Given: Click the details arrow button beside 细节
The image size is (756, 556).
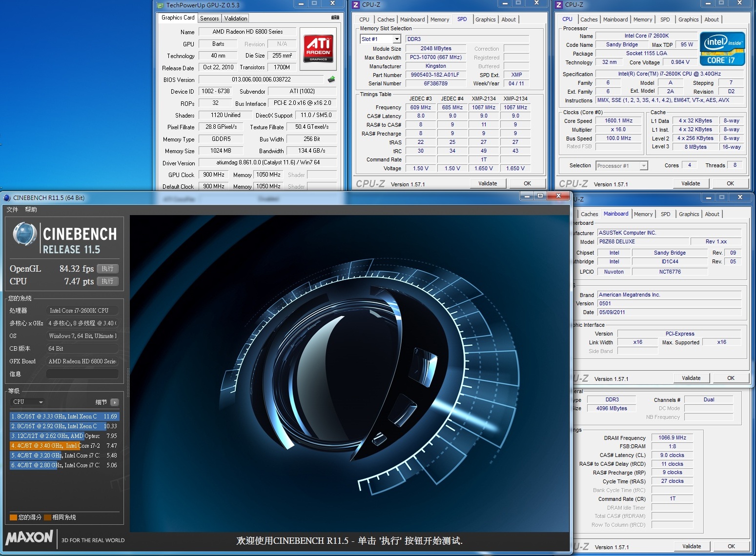Looking at the screenshot, I should [115, 402].
